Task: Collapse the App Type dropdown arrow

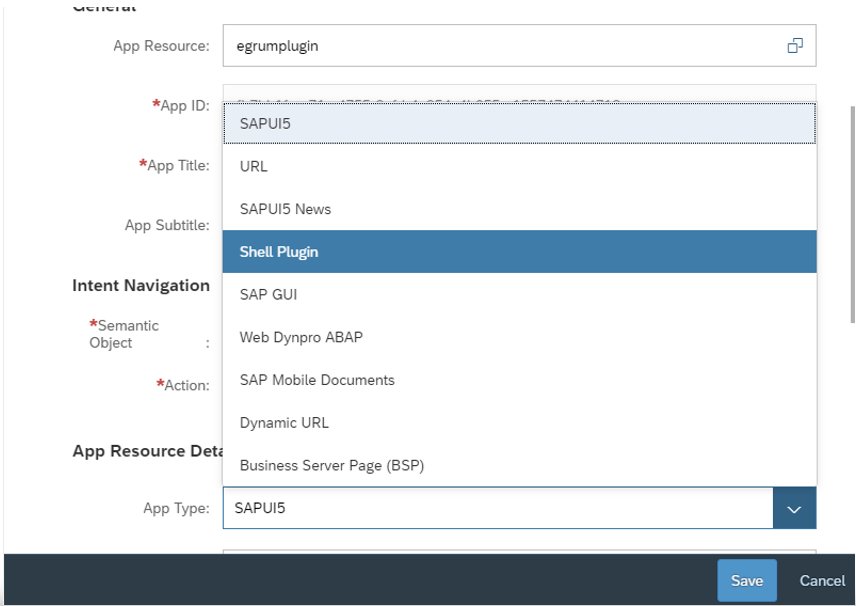Action: coord(794,508)
